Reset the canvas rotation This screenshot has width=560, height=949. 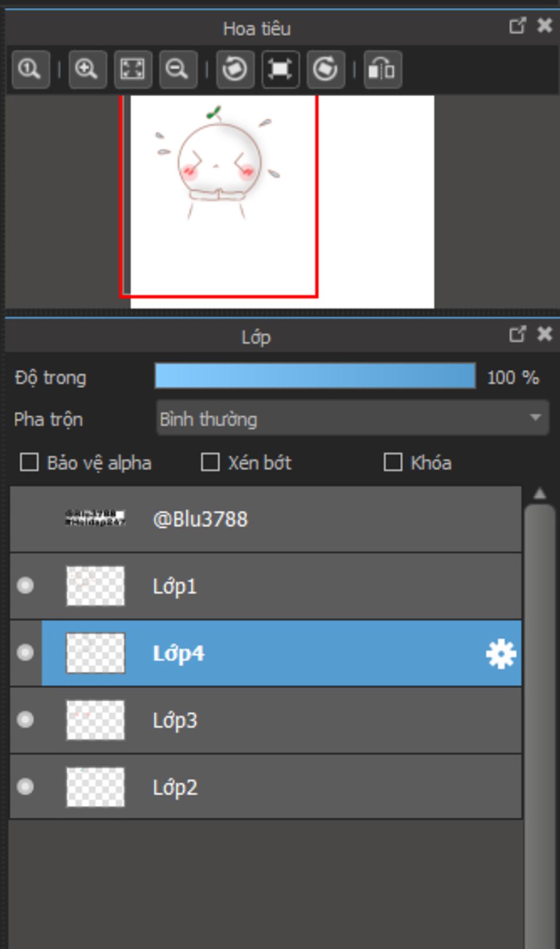281,69
